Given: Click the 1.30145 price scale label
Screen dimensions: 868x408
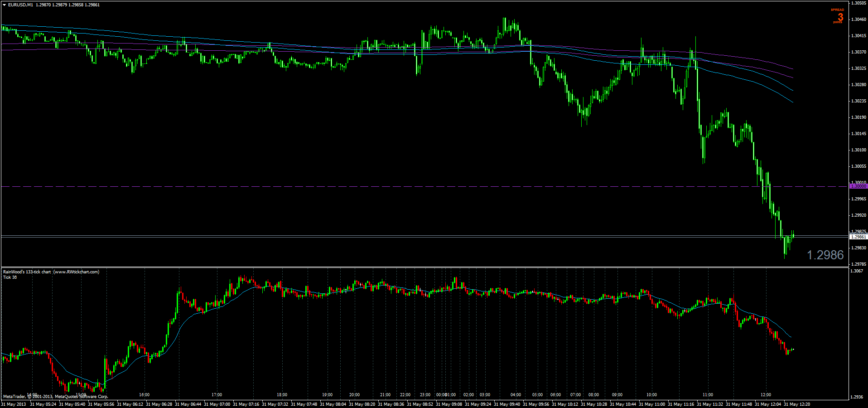Looking at the screenshot, I should [858, 134].
